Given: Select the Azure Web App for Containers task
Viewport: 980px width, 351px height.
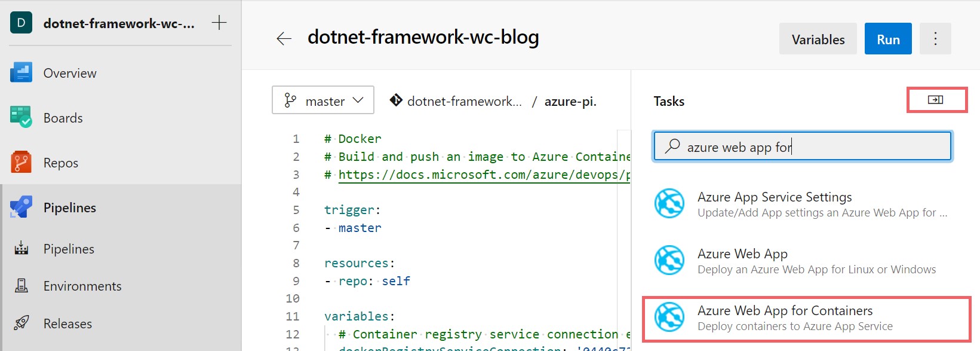Looking at the screenshot, I should click(785, 317).
